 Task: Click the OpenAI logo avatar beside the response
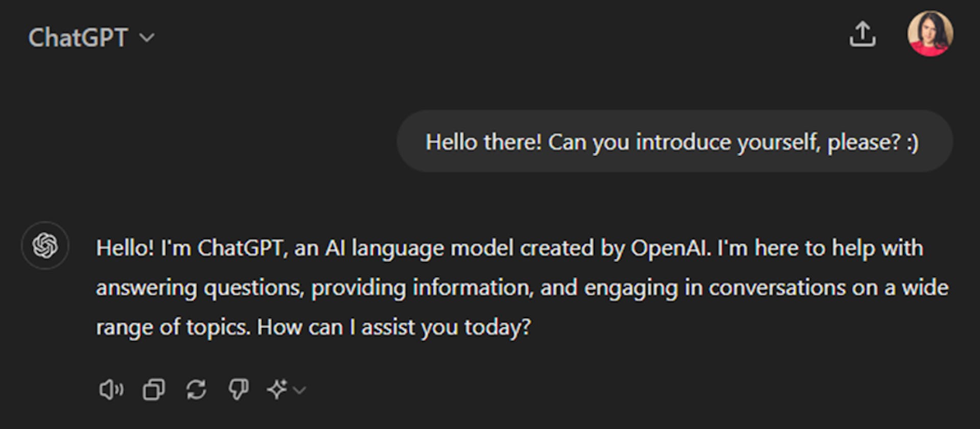[45, 246]
